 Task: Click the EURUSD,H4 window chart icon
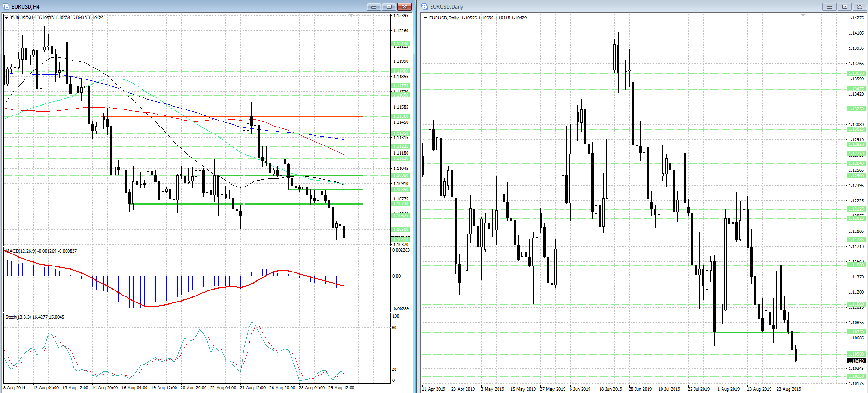[x=6, y=6]
